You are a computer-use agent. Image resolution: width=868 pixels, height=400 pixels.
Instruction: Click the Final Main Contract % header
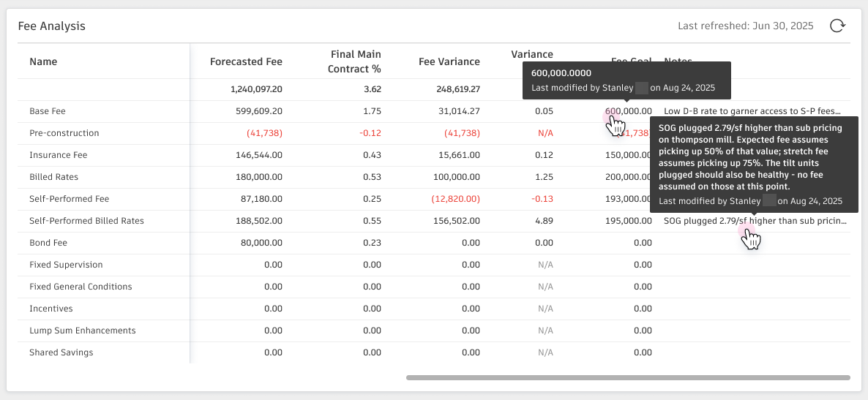coord(354,61)
